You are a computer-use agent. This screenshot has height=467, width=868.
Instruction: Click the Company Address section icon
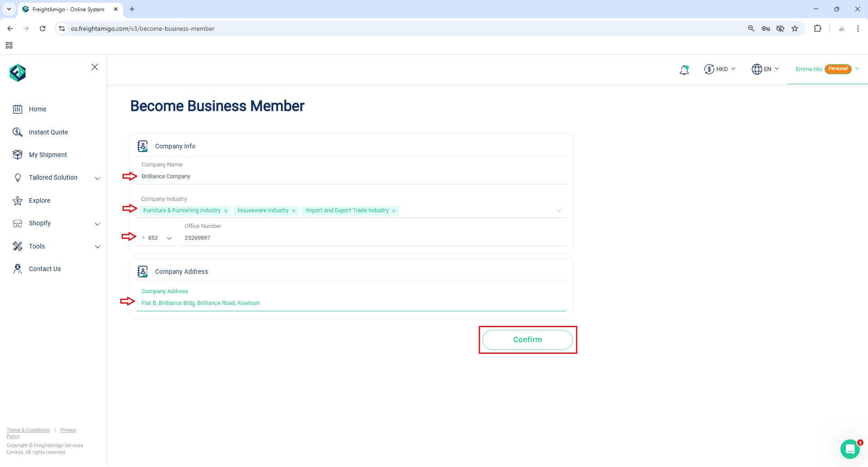point(142,272)
